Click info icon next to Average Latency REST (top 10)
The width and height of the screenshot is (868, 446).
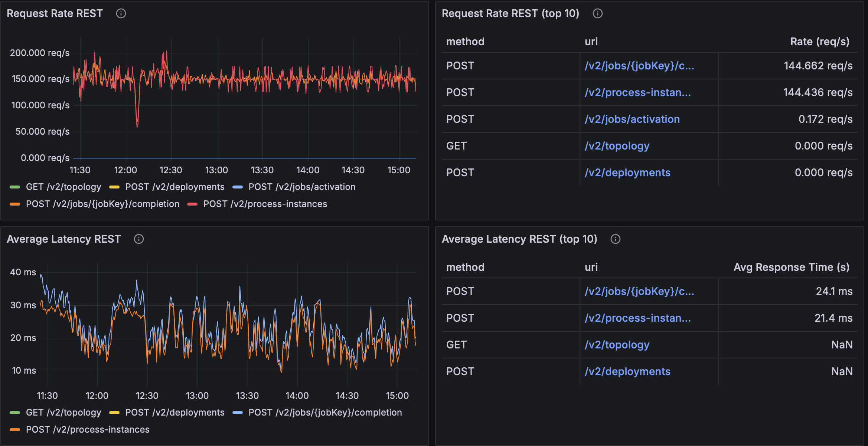click(615, 239)
